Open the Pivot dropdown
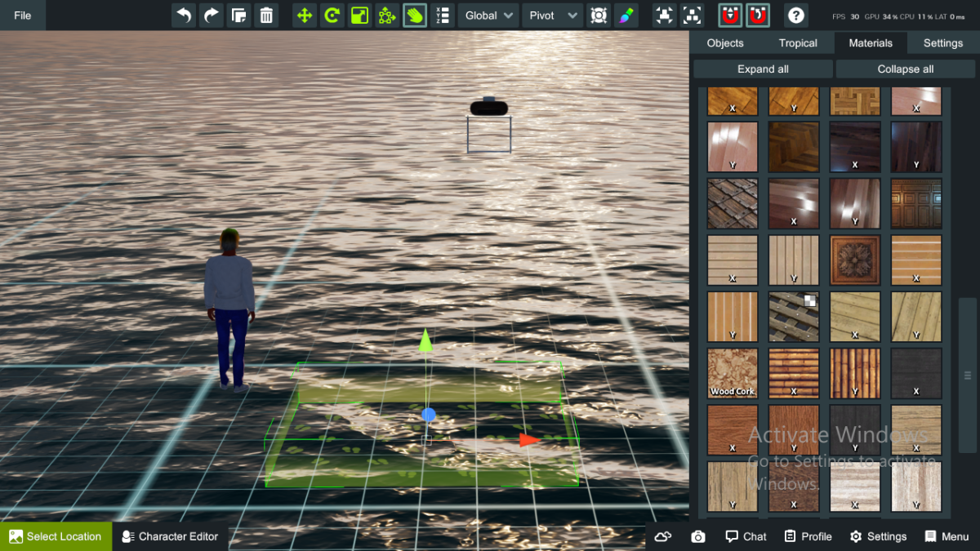980x551 pixels. coord(552,16)
